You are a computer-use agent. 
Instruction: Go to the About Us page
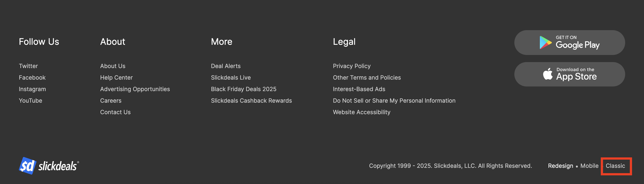113,66
